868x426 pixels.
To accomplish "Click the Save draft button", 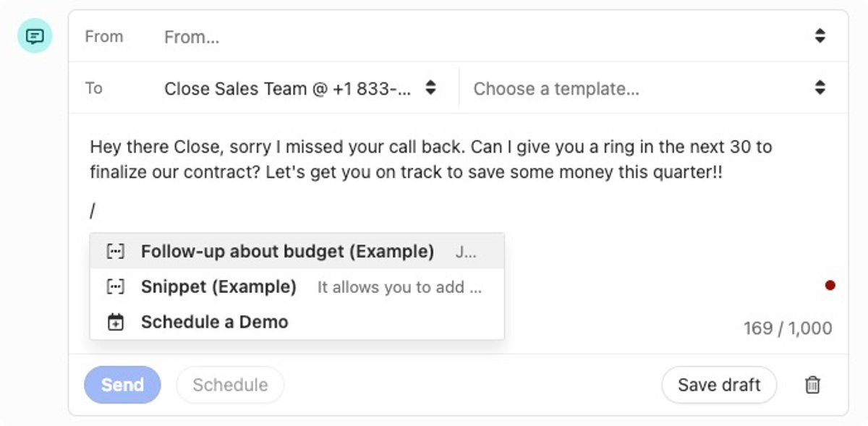I will [719, 385].
